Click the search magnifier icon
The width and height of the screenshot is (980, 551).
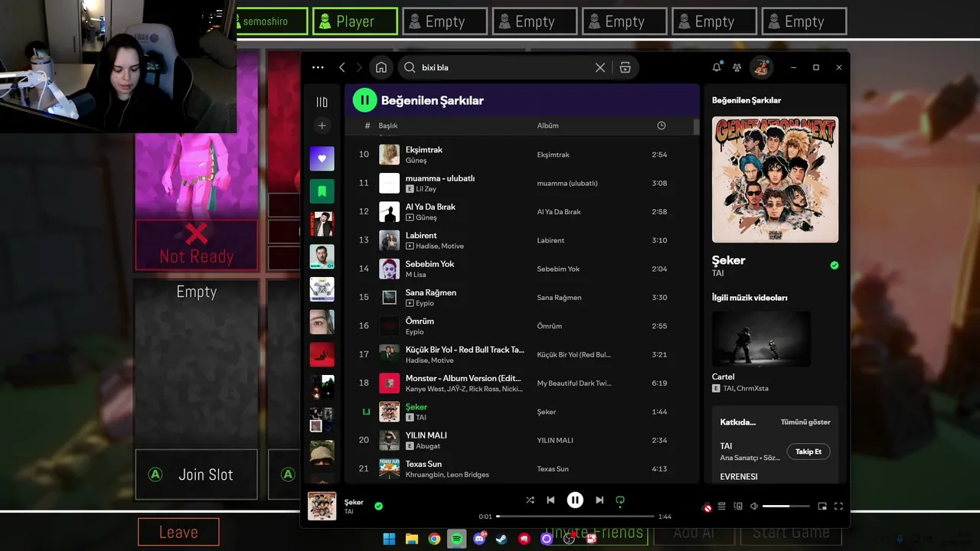click(x=410, y=67)
